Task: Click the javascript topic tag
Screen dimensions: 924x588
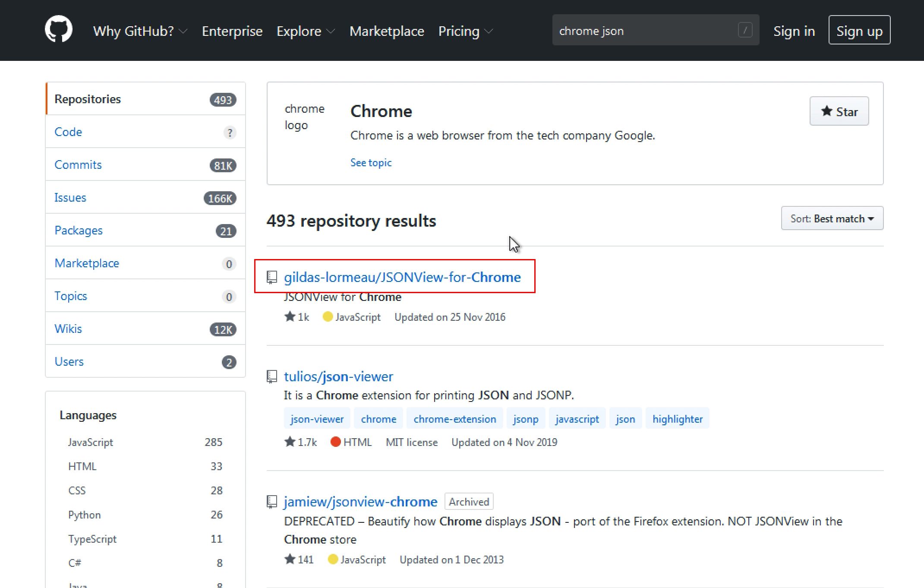Action: coord(577,418)
